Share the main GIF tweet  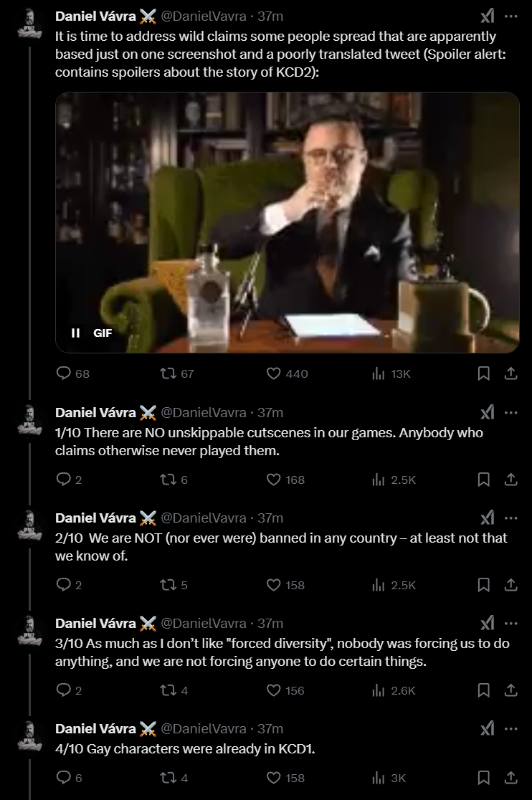tap(510, 373)
